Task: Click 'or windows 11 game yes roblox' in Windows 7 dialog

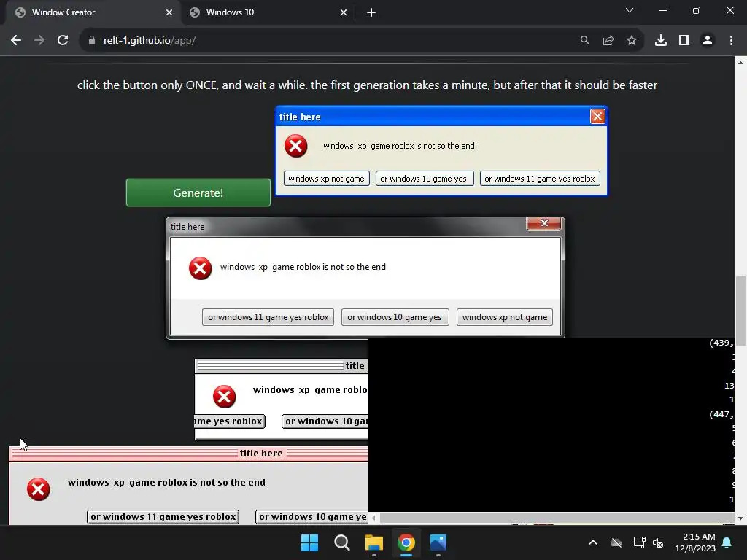Action: 268,317
